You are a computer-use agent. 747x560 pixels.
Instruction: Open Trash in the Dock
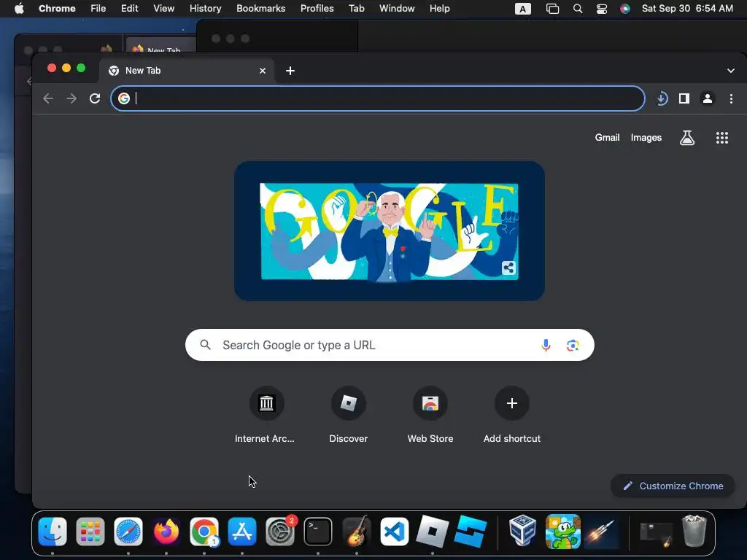click(694, 531)
